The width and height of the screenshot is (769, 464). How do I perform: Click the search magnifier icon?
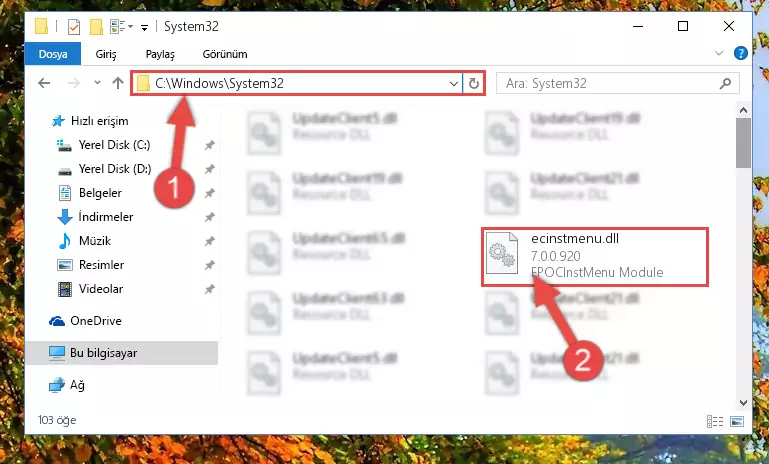725,83
